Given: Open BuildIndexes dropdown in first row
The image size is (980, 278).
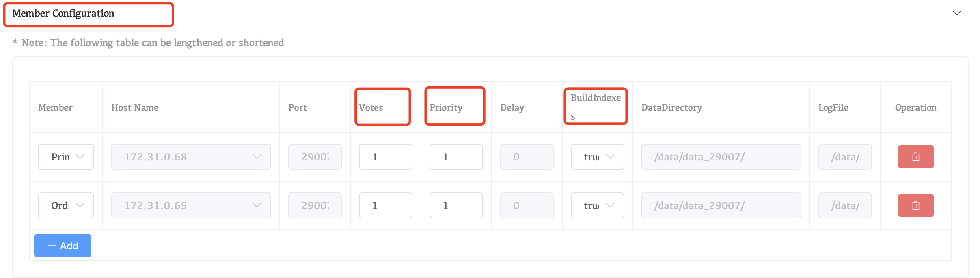Looking at the screenshot, I should (597, 157).
